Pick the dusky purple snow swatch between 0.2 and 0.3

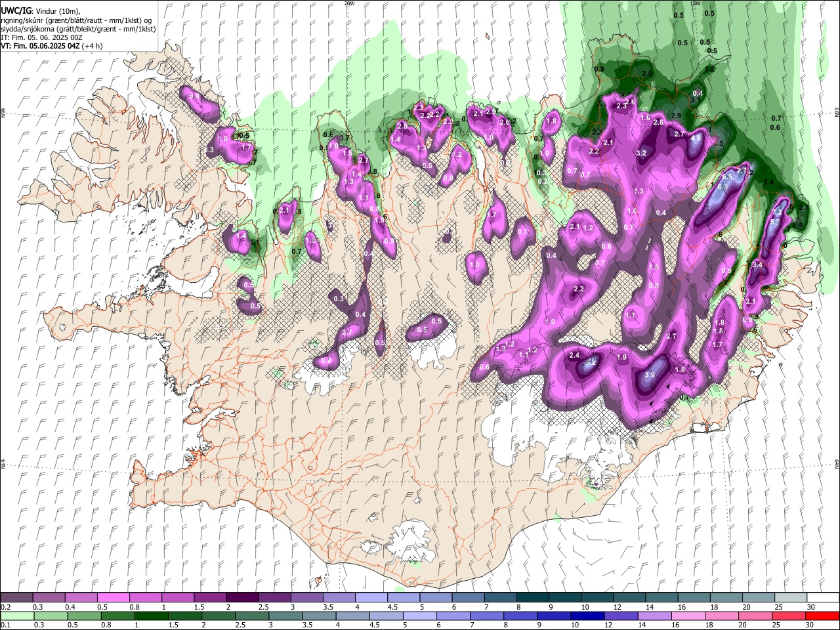(17, 598)
